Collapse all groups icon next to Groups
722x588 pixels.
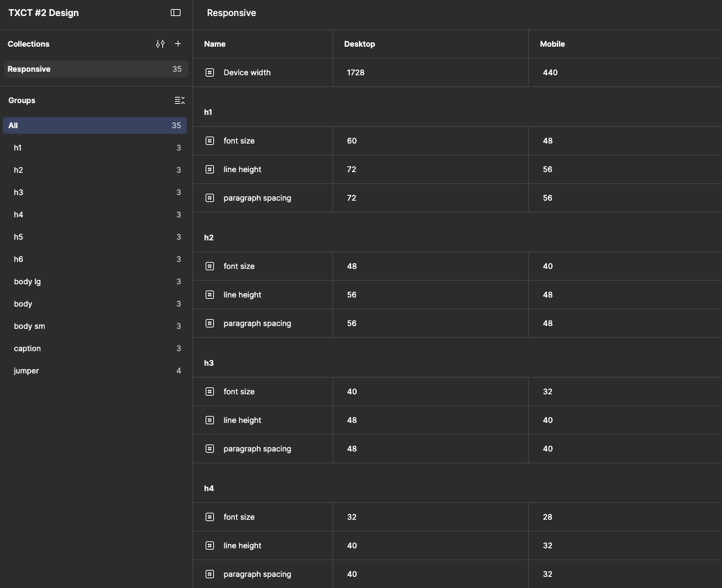click(x=180, y=100)
